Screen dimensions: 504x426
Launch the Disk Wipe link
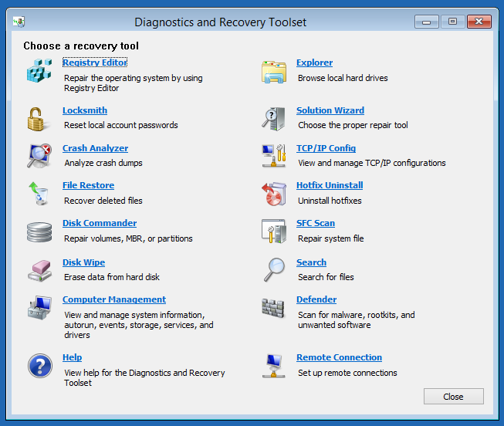coord(84,262)
